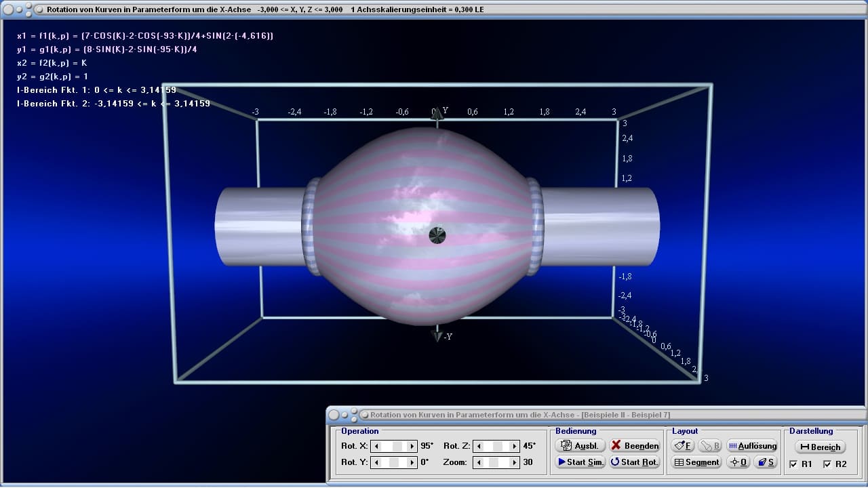
Task: Decrease Rot. Y with left arrow
Action: click(x=376, y=462)
